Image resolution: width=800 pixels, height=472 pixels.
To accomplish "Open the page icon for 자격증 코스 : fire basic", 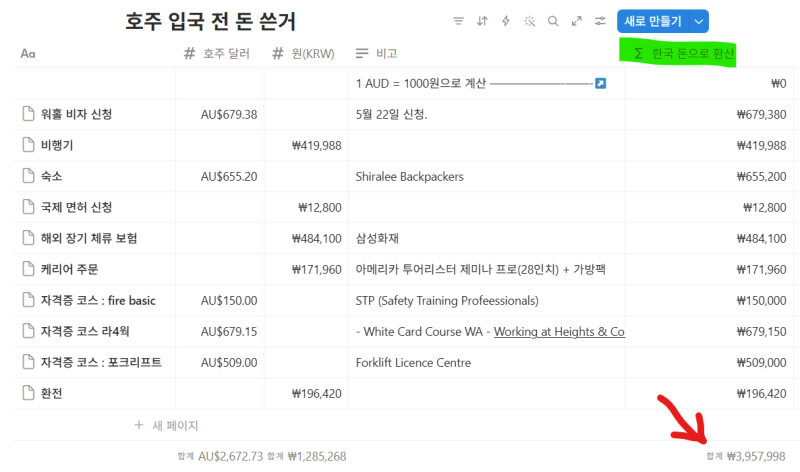I will [29, 300].
